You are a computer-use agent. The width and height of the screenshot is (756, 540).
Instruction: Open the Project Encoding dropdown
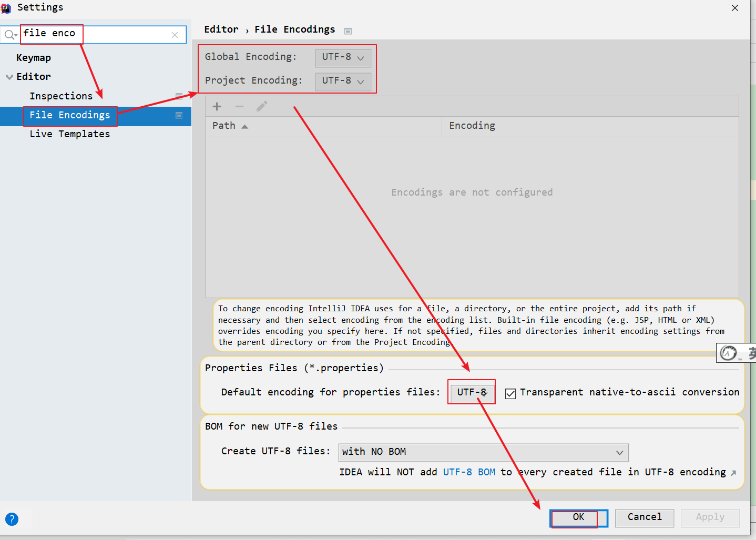point(343,81)
